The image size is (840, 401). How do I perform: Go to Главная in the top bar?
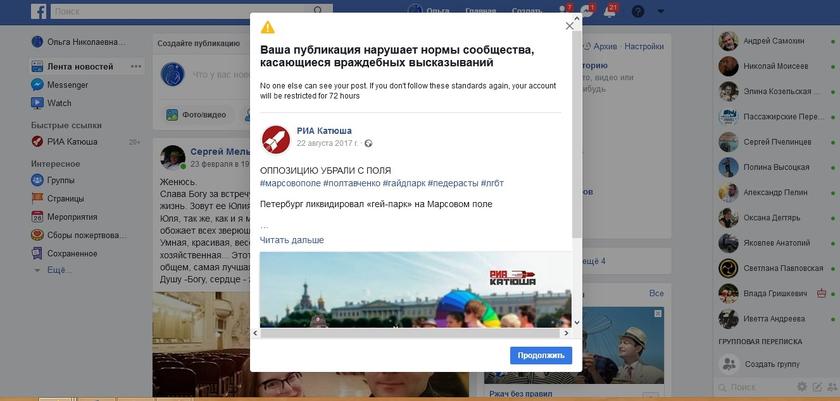(481, 11)
